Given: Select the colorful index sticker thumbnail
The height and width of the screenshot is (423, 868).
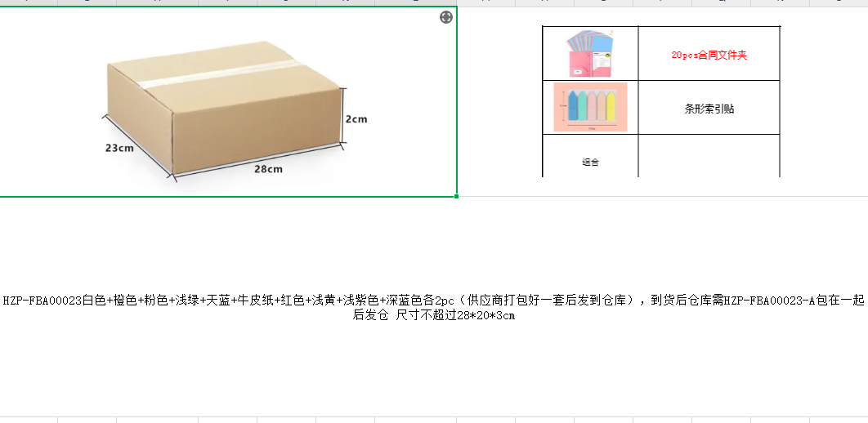Looking at the screenshot, I should pos(590,107).
